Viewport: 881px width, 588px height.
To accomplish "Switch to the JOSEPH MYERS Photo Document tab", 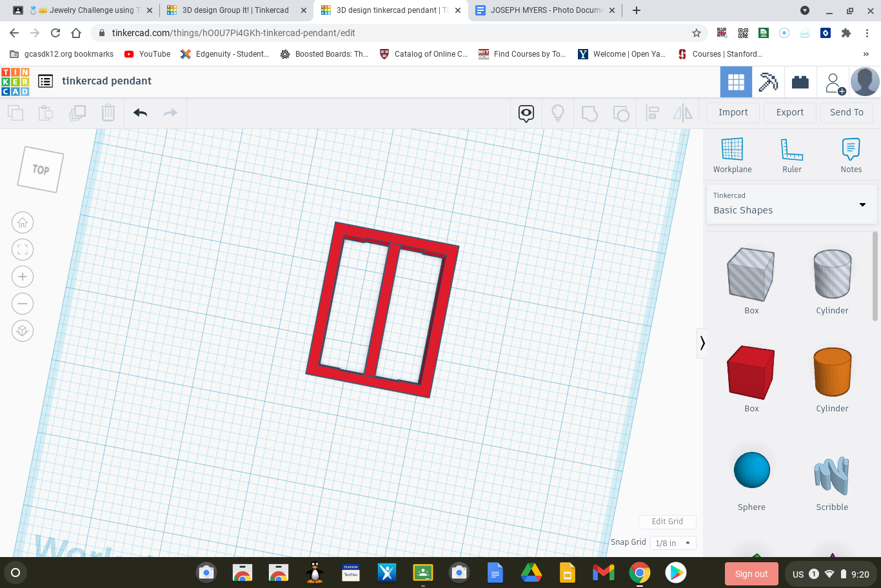I will (545, 10).
